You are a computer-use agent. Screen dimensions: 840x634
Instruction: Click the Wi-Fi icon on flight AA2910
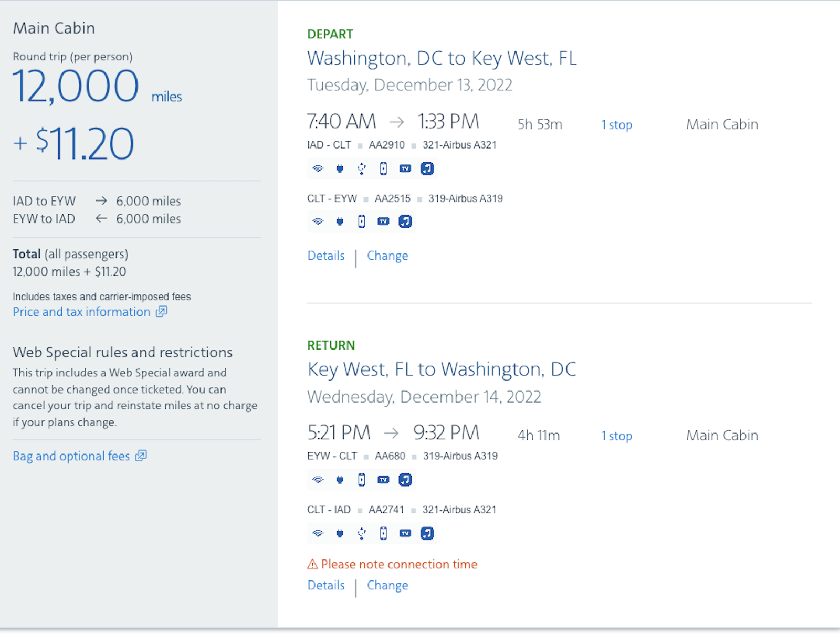pos(318,168)
